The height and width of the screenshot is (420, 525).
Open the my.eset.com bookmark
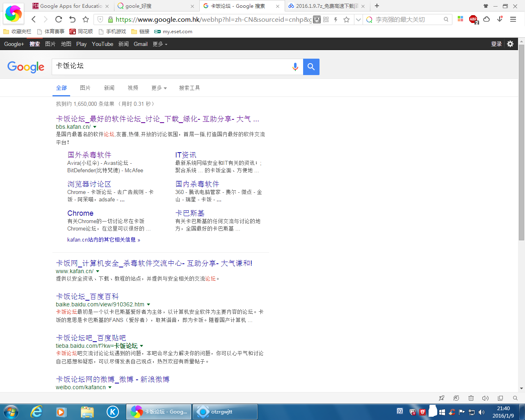pyautogui.click(x=173, y=32)
